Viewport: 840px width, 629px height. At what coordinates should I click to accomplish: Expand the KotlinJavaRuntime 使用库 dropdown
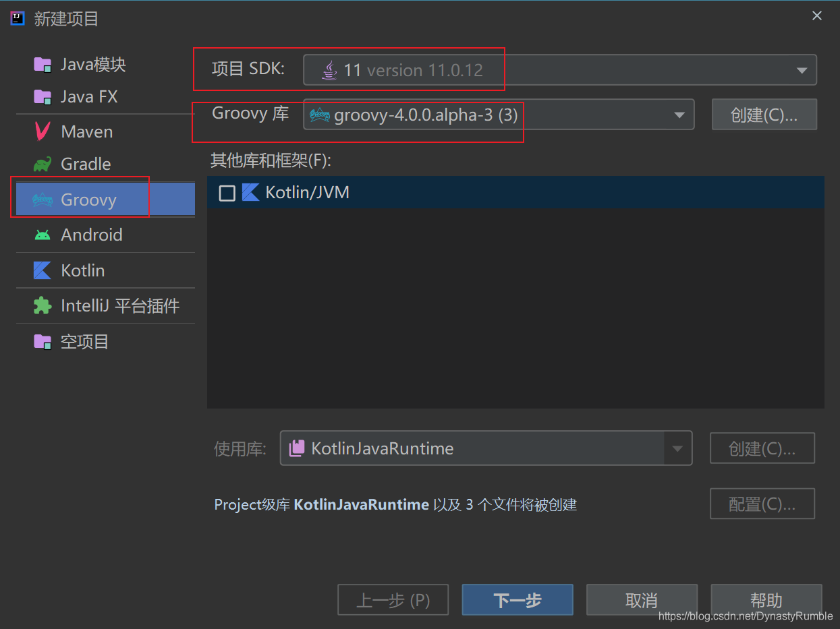677,448
